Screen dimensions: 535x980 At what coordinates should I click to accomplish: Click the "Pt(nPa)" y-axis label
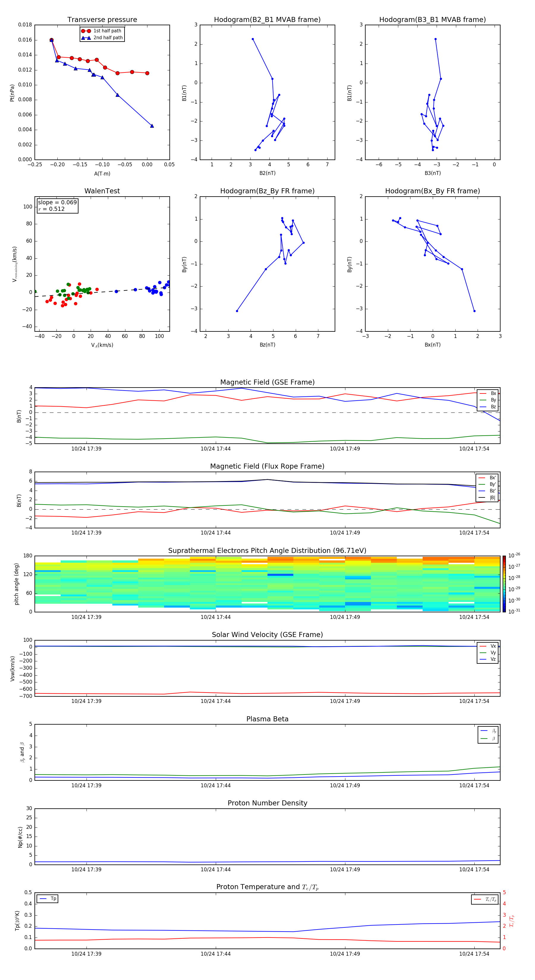(x=12, y=92)
